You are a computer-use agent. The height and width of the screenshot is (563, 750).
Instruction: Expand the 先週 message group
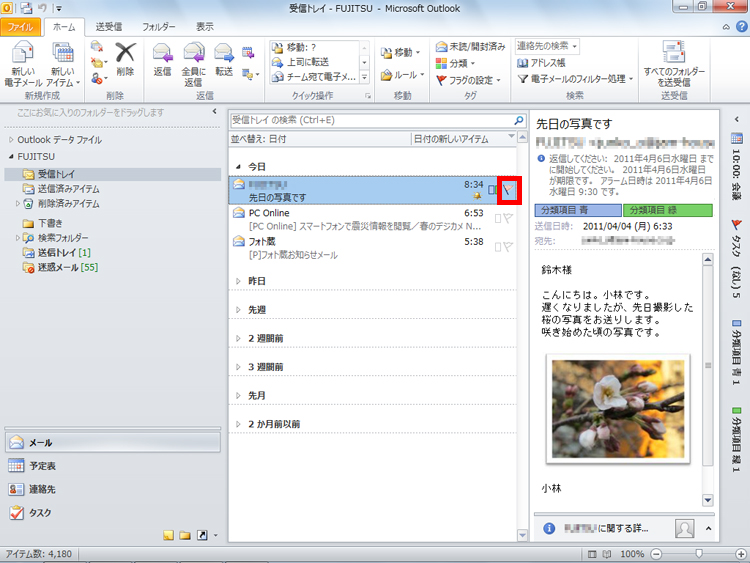(238, 310)
